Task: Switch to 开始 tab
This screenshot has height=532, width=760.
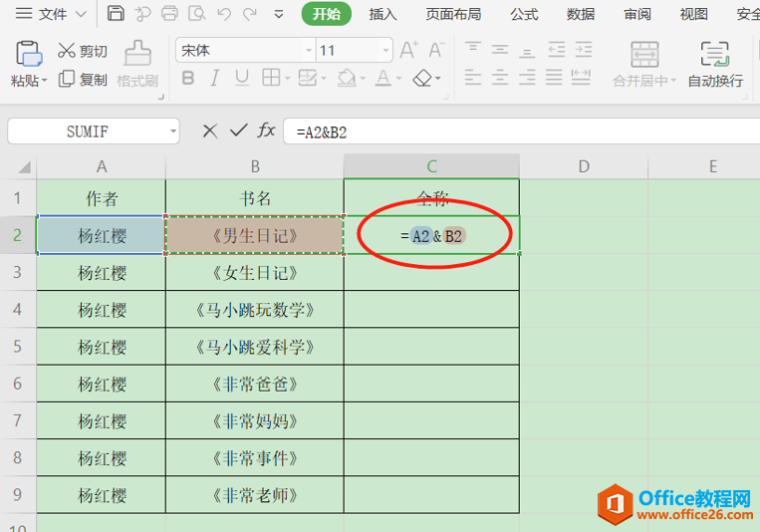Action: pos(326,14)
